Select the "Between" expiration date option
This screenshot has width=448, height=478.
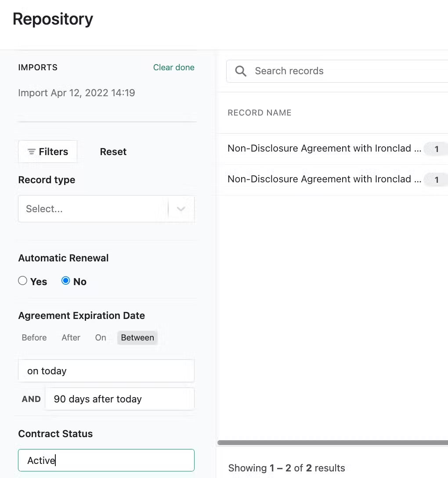coord(137,337)
